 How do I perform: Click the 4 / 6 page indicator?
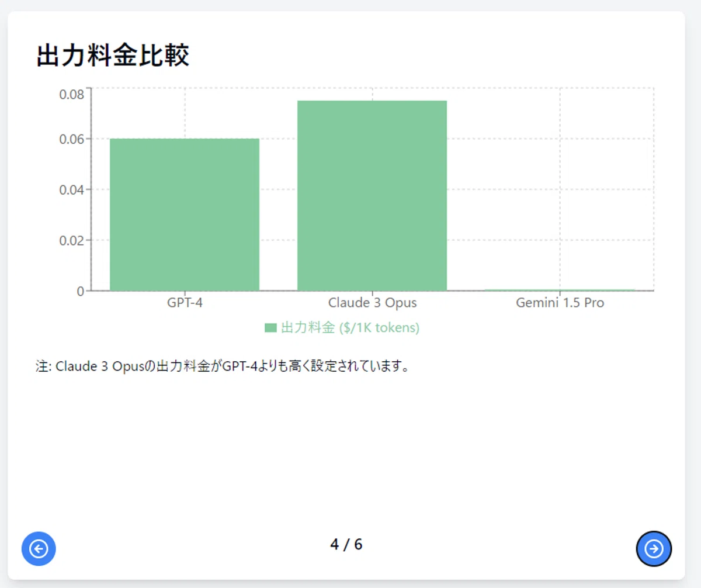(346, 545)
